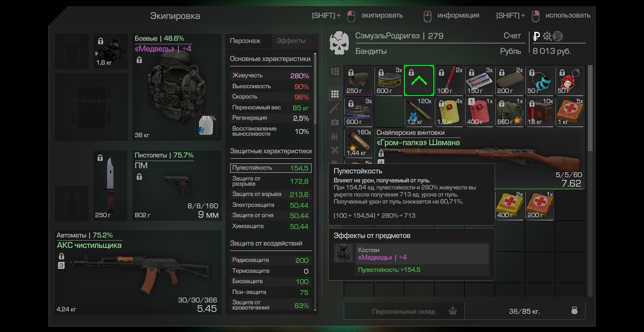Toggle lock on АКС чистильщика rifle

tap(61, 256)
